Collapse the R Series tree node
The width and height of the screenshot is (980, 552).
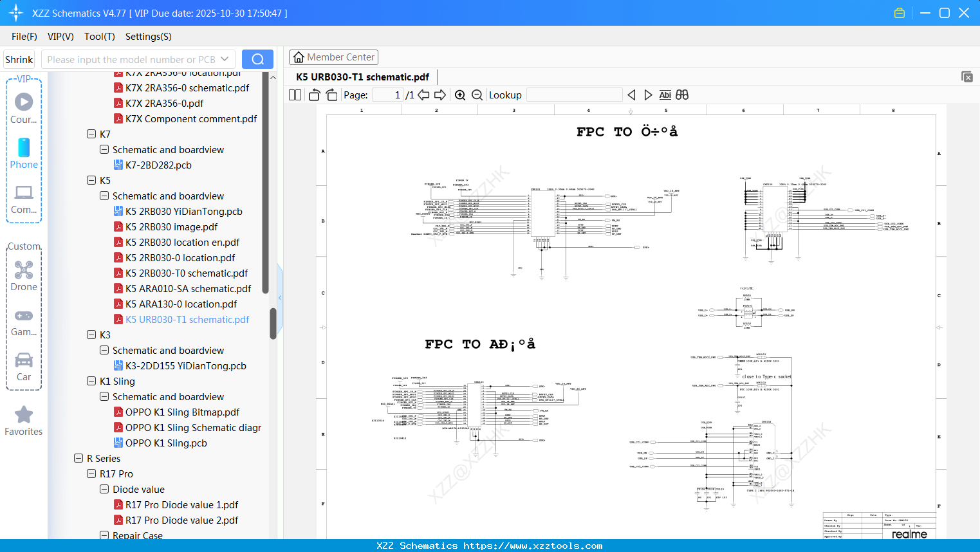(x=79, y=458)
